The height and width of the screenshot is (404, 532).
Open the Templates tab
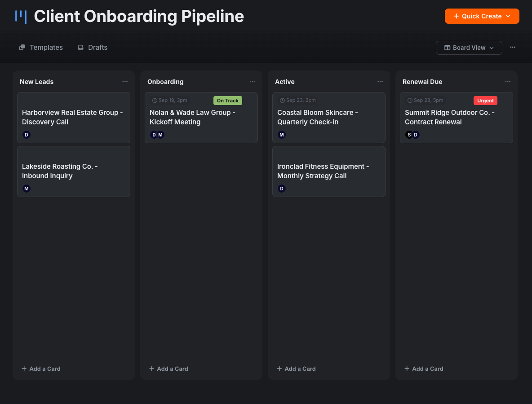[x=41, y=48]
